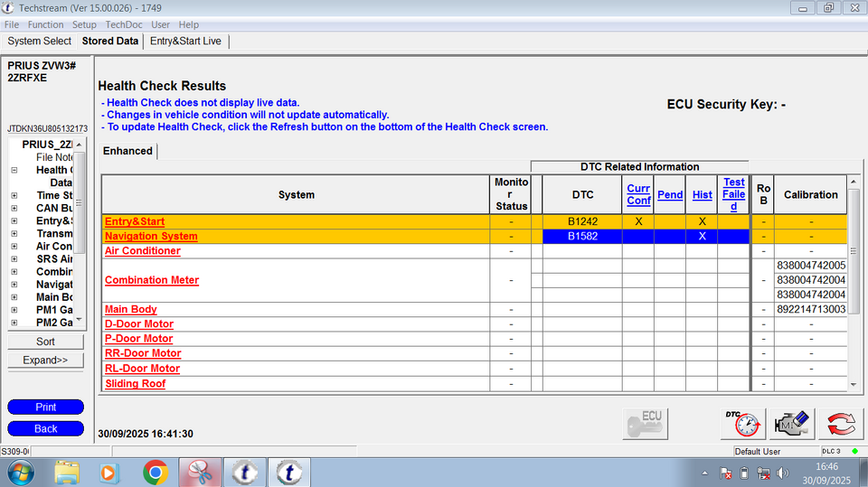Collapse the Health Check tree node

pos(14,170)
